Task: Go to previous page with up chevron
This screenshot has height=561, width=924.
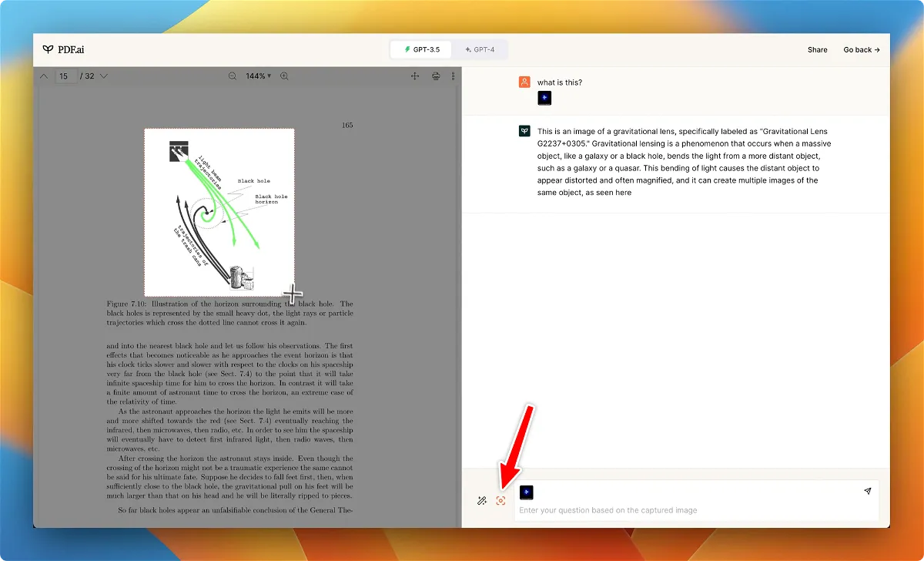Action: (x=44, y=76)
